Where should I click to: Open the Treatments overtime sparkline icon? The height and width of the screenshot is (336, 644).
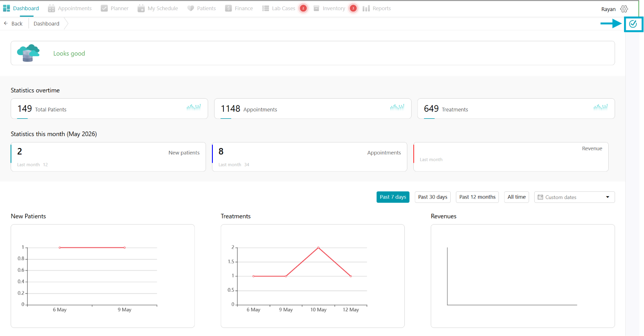[601, 107]
